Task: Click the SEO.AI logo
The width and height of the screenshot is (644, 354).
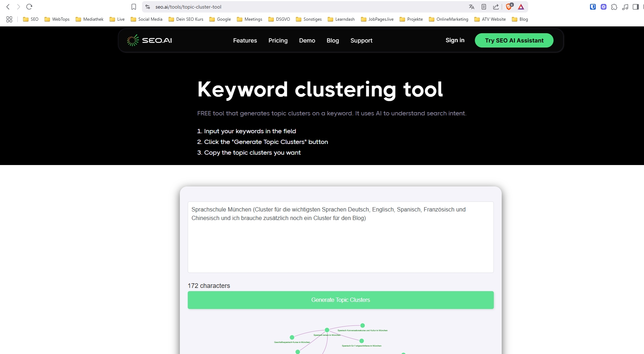Action: point(149,41)
